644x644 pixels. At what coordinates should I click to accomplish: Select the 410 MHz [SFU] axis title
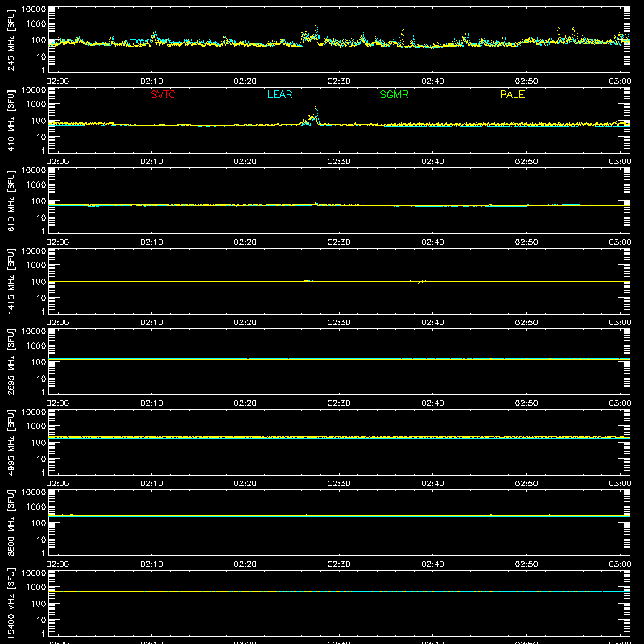10,121
